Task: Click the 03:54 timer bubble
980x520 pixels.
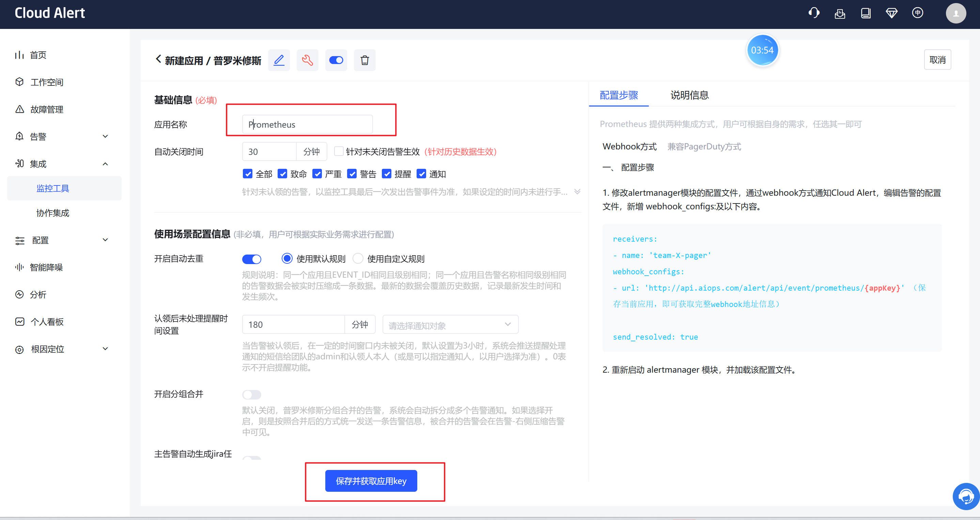Action: [x=762, y=50]
